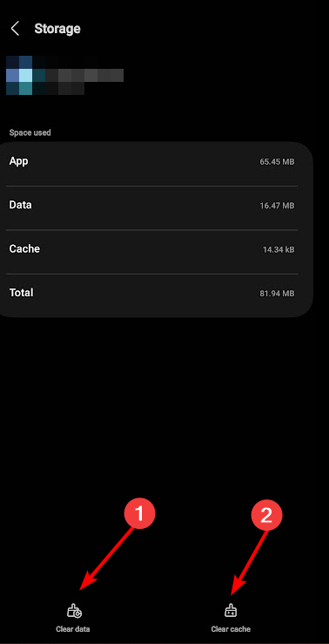Click the pixelated app icon
Image resolution: width=329 pixels, height=644 pixels.
pos(19,76)
